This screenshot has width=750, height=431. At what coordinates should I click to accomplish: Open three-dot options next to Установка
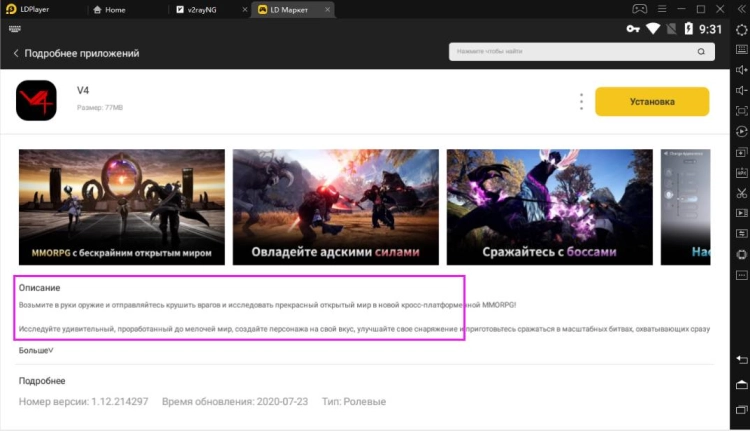click(x=581, y=101)
